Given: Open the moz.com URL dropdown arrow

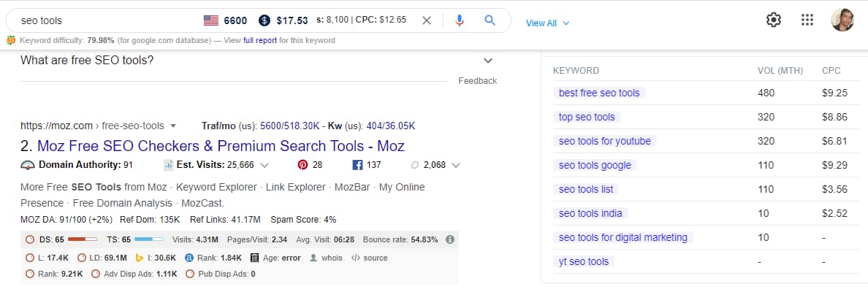Looking at the screenshot, I should pos(172,126).
